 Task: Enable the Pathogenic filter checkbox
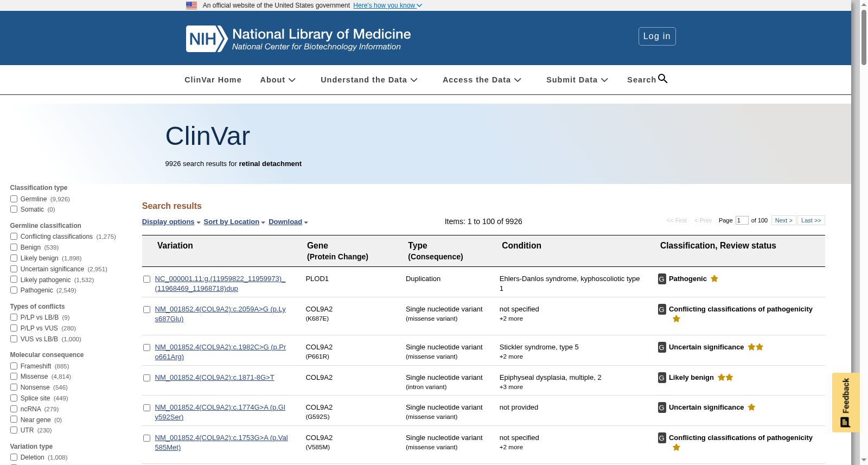coord(14,290)
